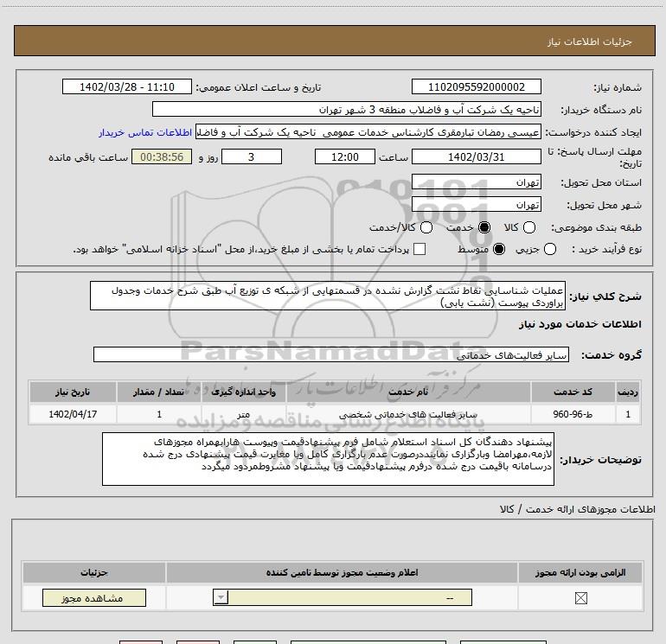The height and width of the screenshot is (644, 666).
Task: Select the کالا/خدمت radio button
Action: click(426, 227)
